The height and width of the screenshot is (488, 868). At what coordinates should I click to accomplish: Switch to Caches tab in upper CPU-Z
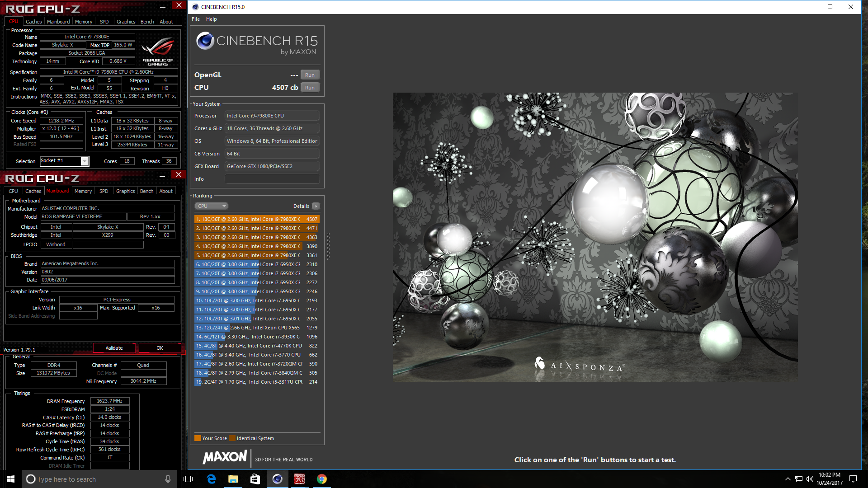point(33,22)
